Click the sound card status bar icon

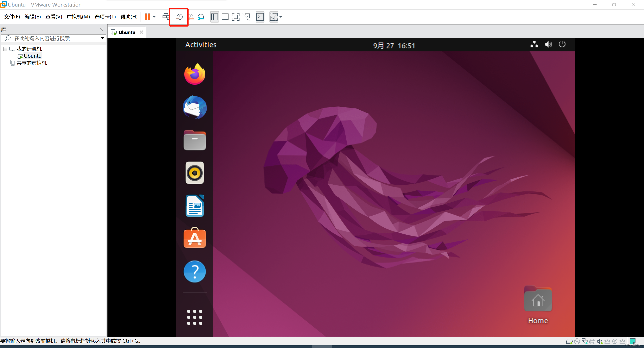pos(600,341)
